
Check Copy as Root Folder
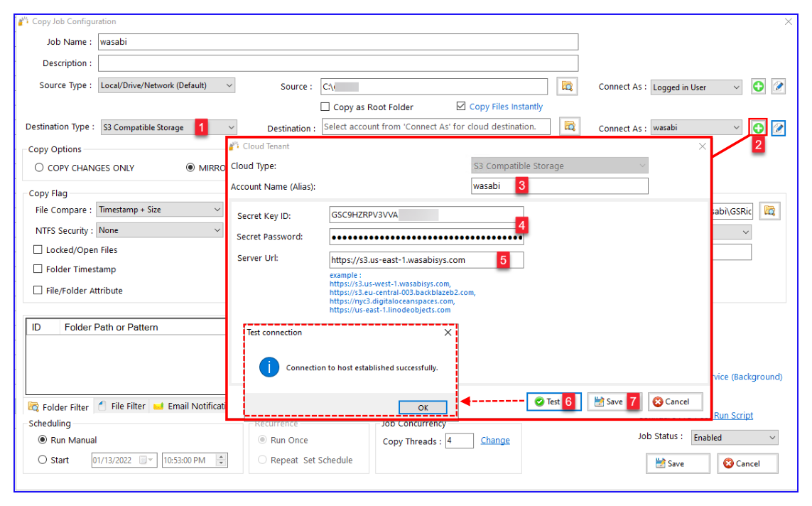coord(325,107)
